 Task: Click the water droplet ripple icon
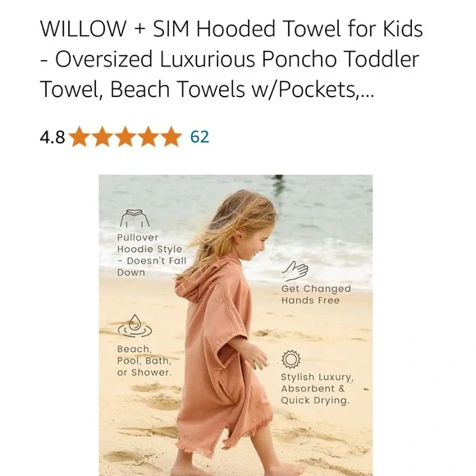135,326
